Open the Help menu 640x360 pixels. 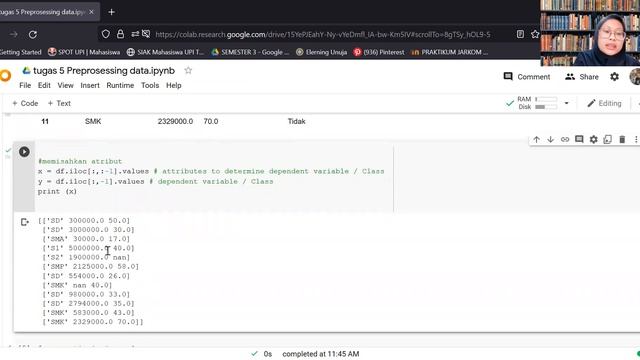coord(173,85)
